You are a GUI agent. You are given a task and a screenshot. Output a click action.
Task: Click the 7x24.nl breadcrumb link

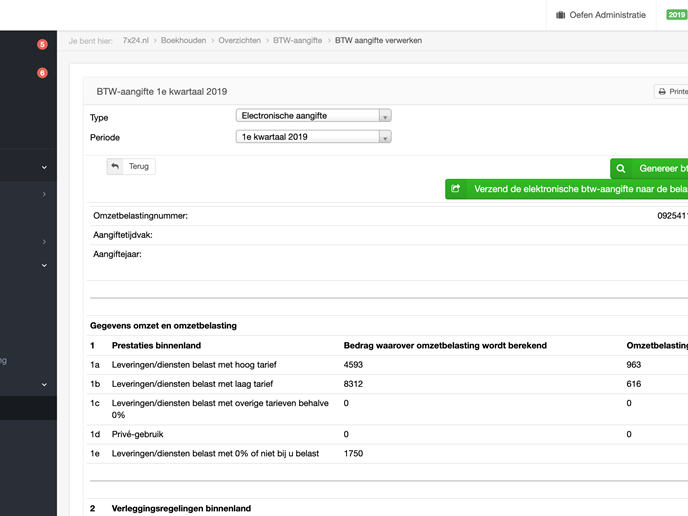[135, 40]
